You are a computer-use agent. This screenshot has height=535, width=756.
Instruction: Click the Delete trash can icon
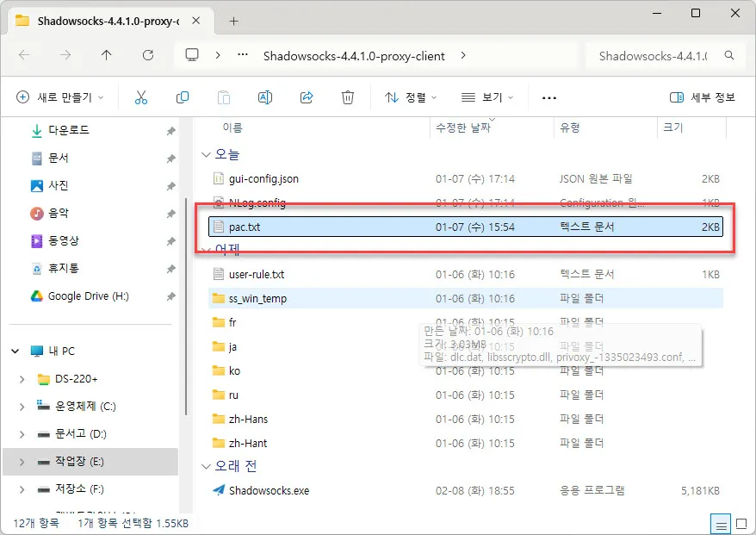[348, 97]
